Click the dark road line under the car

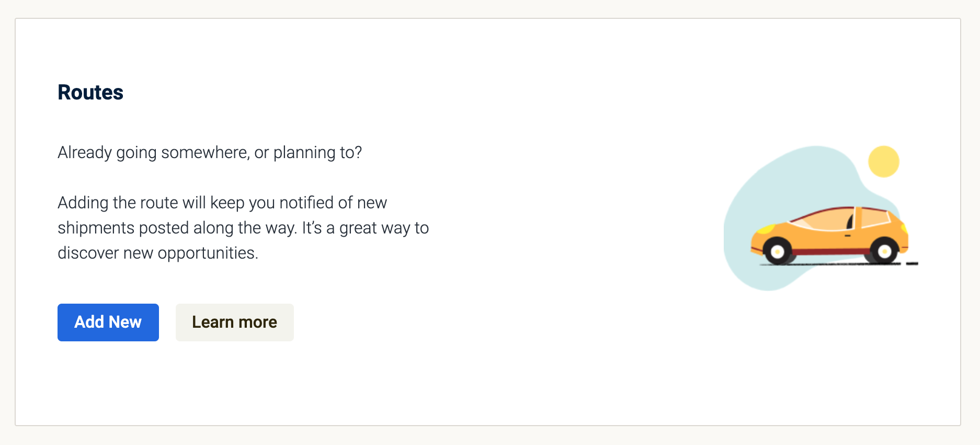[840, 264]
